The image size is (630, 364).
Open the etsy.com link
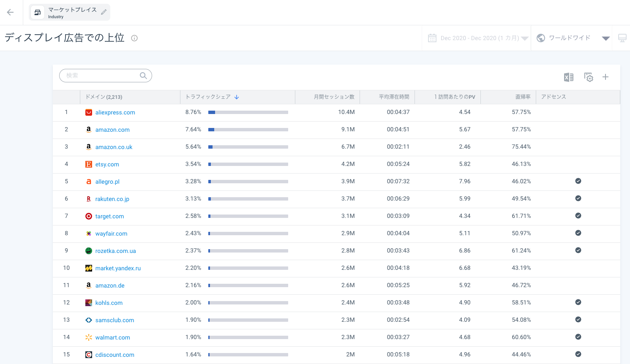[107, 164]
